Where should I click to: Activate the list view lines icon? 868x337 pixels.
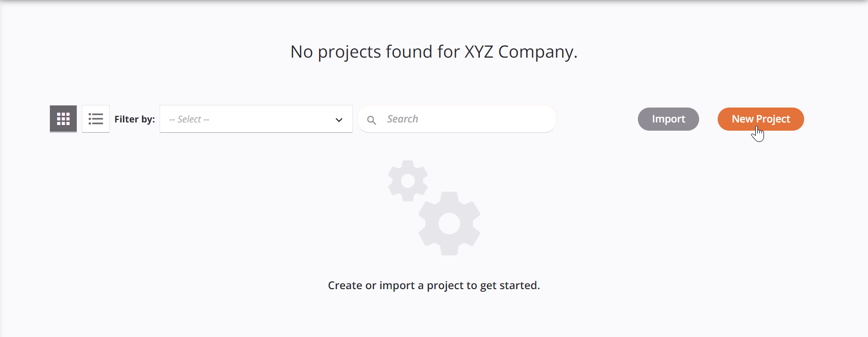(x=96, y=118)
